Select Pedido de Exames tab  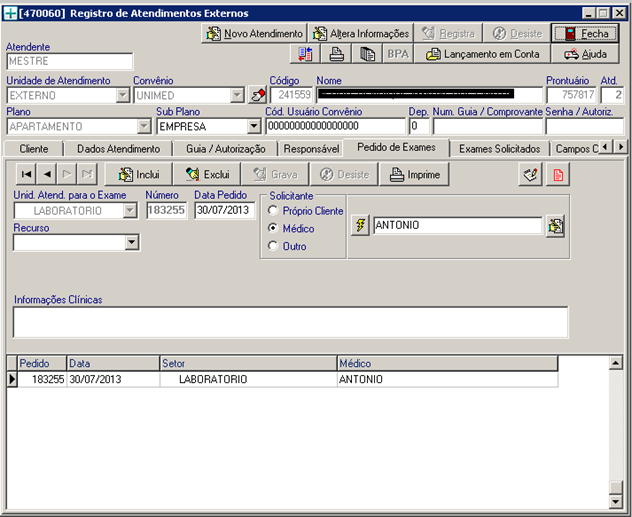coord(396,147)
